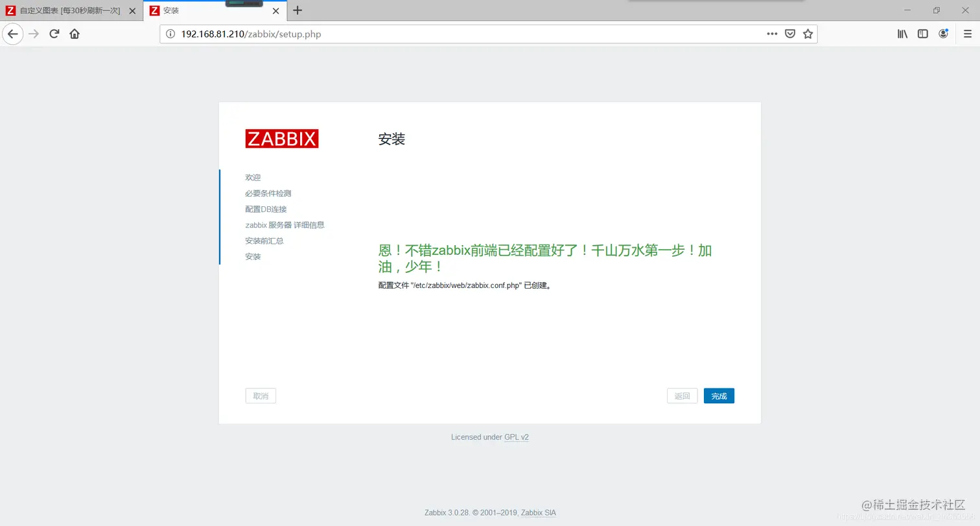Click the 取消 button

(261, 396)
